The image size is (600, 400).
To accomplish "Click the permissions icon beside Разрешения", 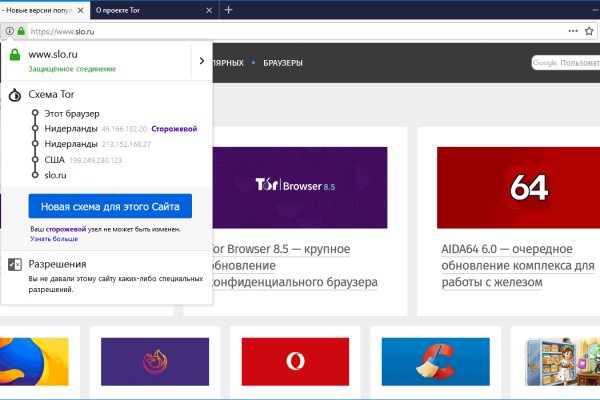I will (14, 264).
